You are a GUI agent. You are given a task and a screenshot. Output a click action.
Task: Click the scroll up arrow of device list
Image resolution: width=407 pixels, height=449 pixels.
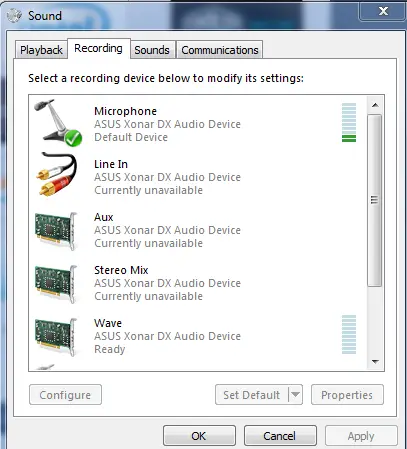375,105
